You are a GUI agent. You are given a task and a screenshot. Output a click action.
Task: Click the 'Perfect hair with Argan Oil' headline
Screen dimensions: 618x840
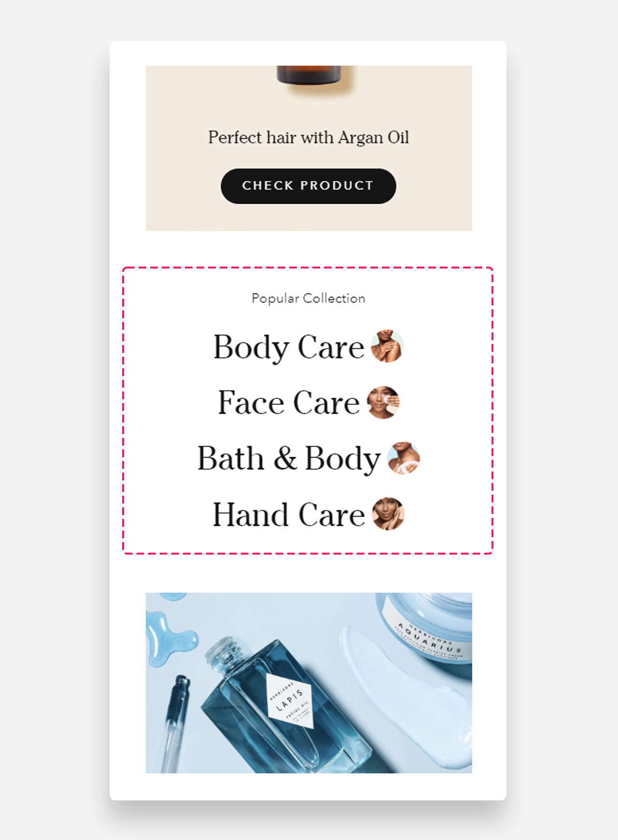click(309, 138)
